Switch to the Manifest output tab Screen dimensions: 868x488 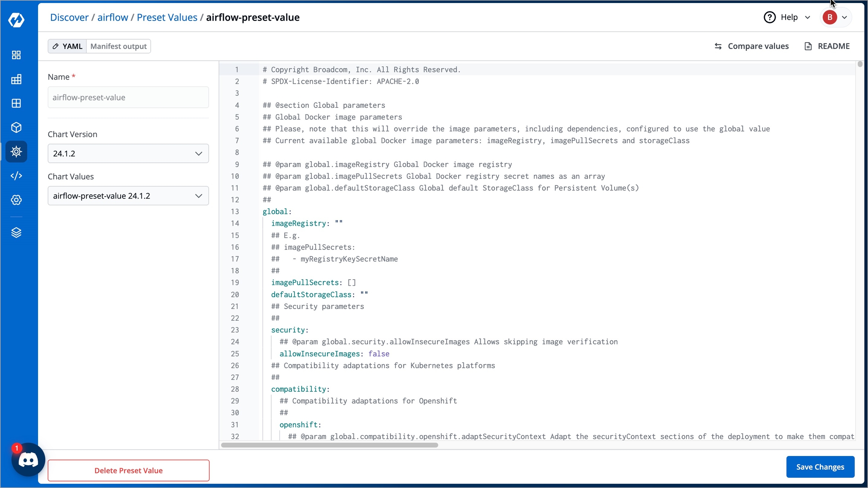pos(118,46)
